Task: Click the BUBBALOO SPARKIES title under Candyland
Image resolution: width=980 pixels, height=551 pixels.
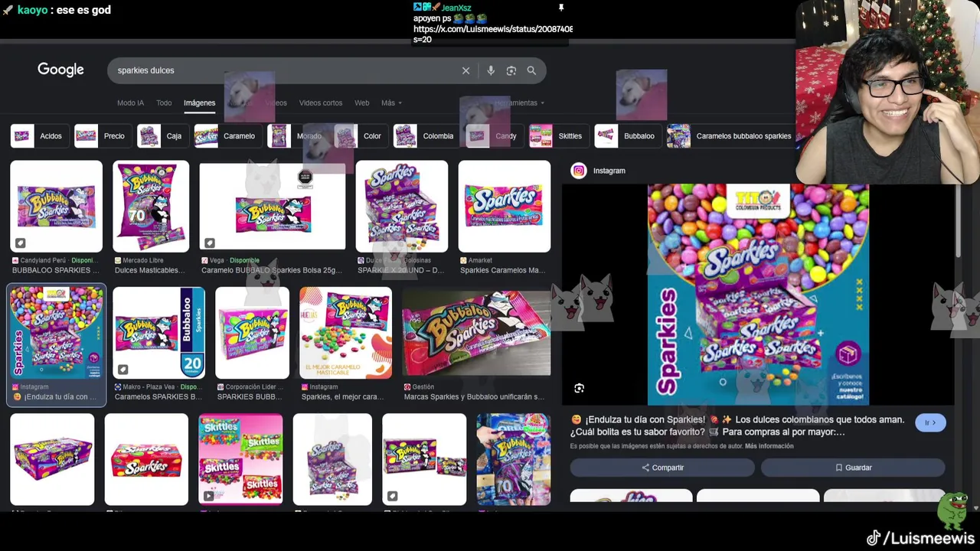Action: click(56, 270)
